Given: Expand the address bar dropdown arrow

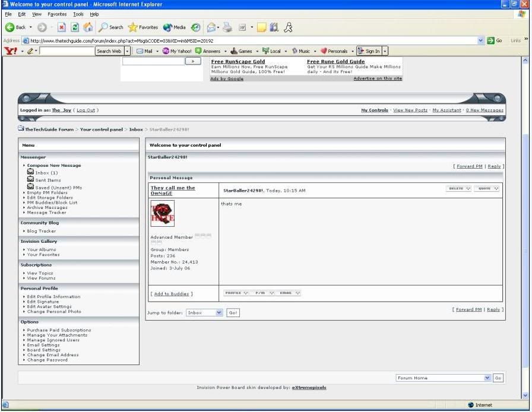Looking at the screenshot, I should (480, 39).
